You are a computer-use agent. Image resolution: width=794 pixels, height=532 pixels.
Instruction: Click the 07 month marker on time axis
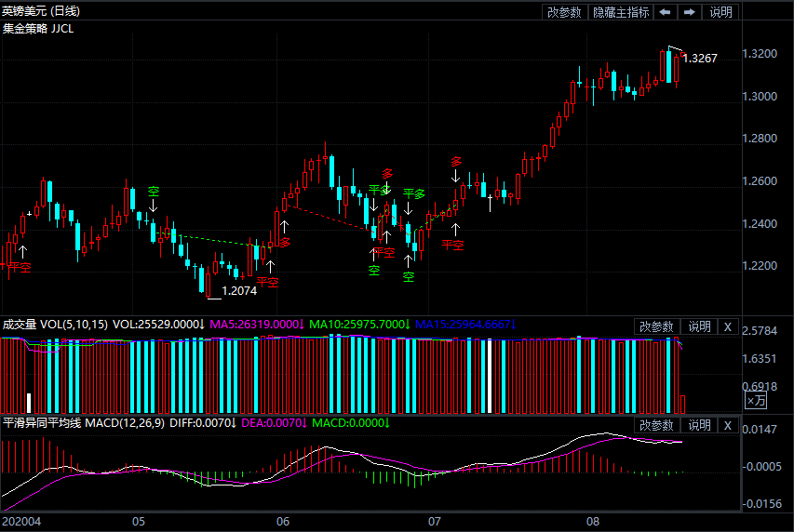click(x=434, y=522)
